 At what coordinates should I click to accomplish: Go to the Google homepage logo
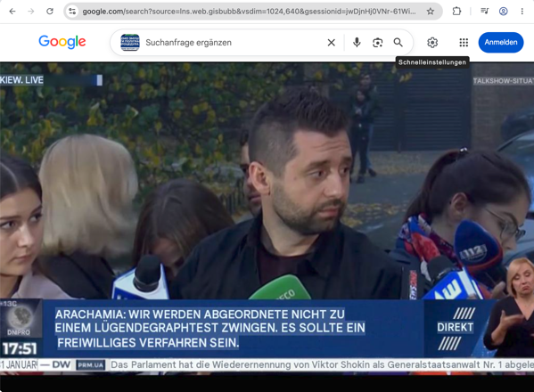point(62,42)
